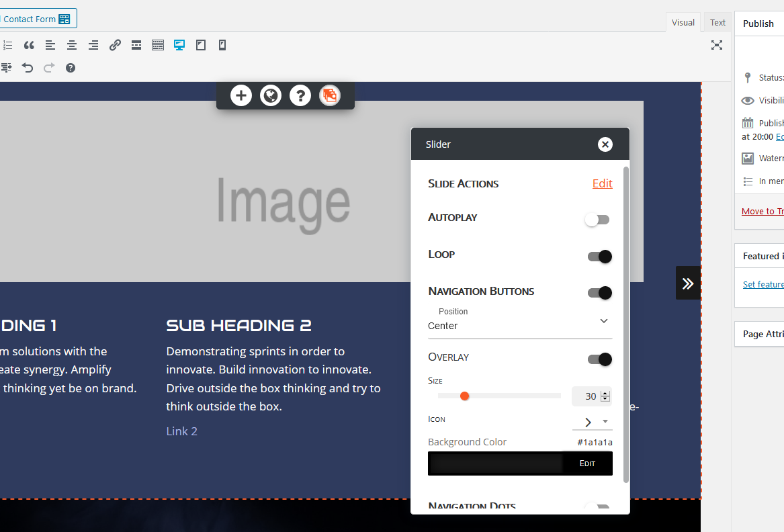Click Edit on the Background Color swatch

coord(587,463)
